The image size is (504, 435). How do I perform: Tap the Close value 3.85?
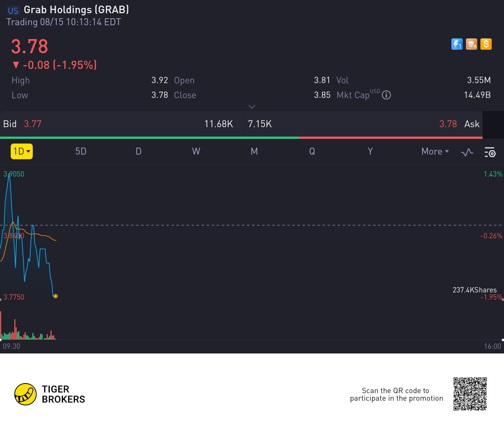322,95
